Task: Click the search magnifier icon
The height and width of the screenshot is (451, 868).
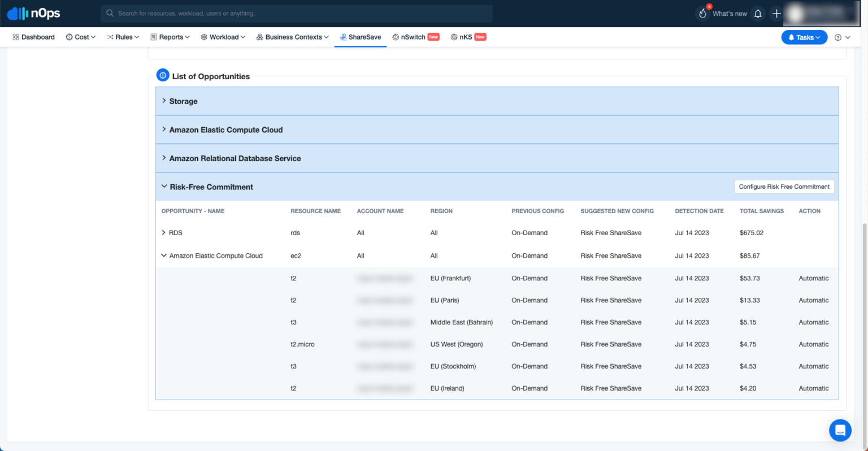Action: [x=110, y=13]
